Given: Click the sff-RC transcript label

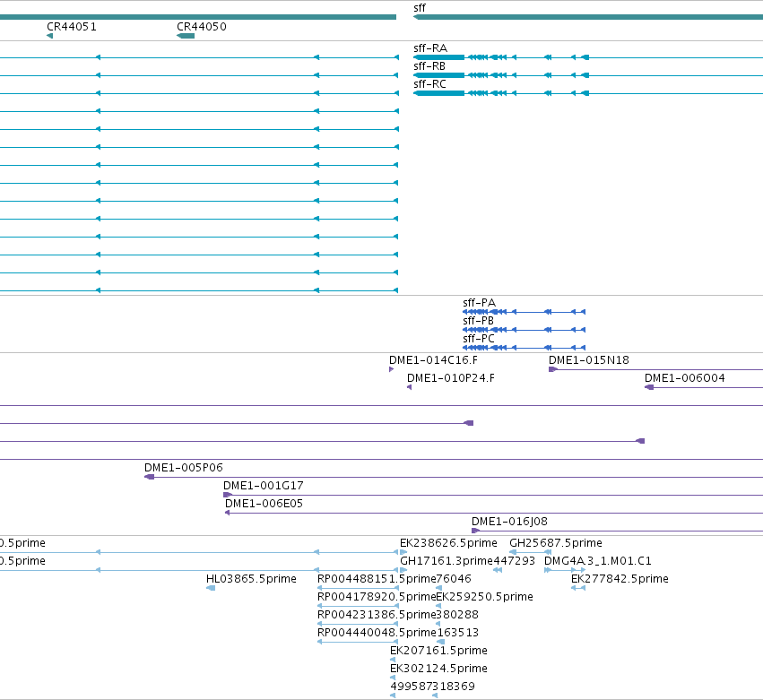Looking at the screenshot, I should (x=429, y=84).
